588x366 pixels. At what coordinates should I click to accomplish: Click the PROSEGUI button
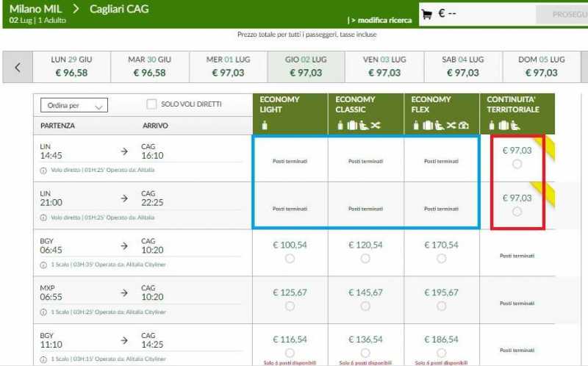tap(562, 15)
